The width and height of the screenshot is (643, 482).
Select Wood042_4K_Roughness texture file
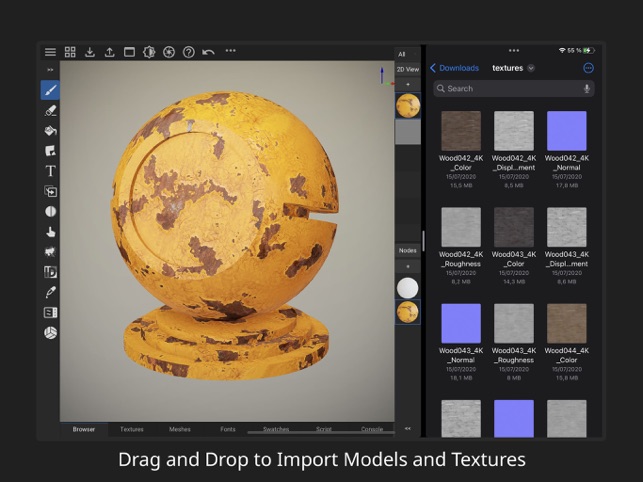(x=461, y=246)
